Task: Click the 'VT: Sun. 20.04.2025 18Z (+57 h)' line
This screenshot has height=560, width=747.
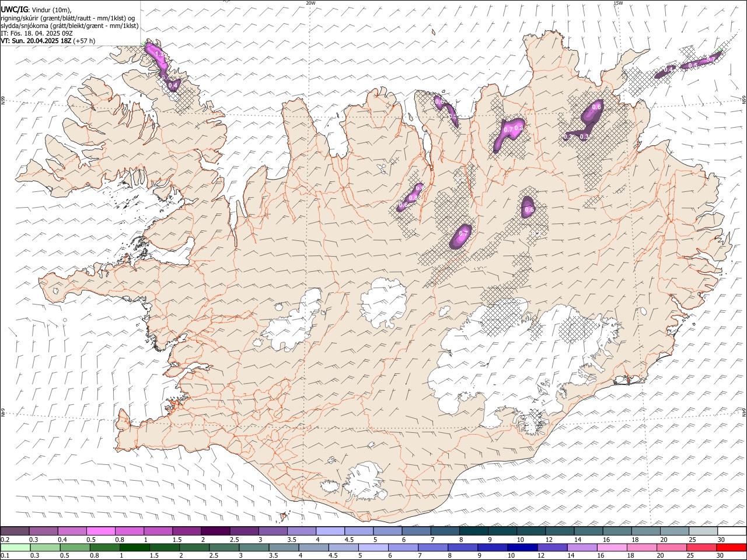Action: point(48,41)
